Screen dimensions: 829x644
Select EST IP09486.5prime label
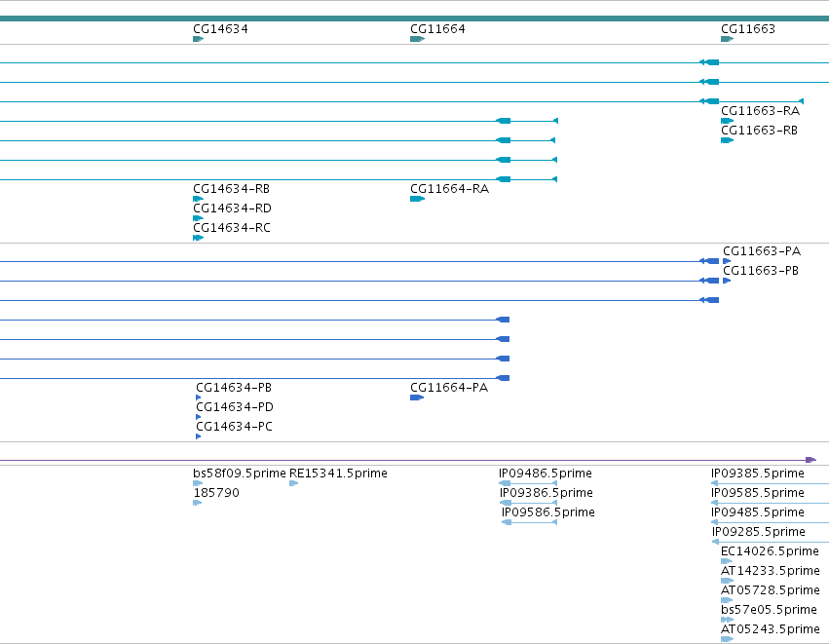[x=546, y=474]
